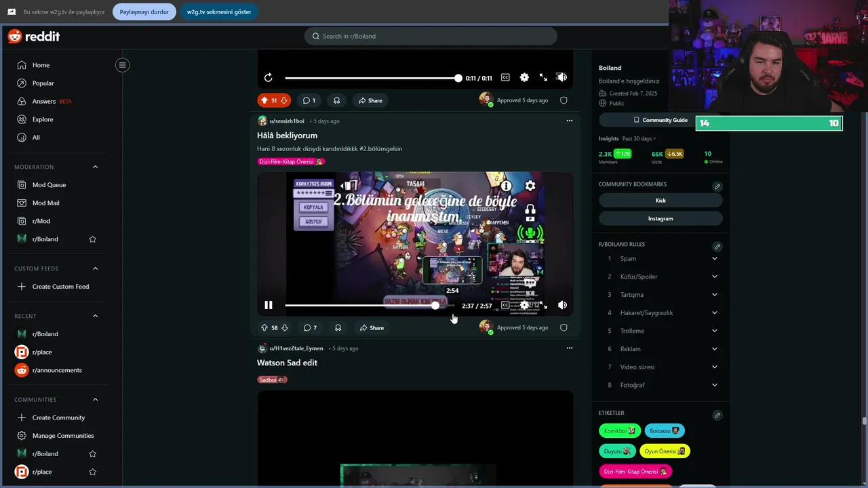Click the top video's progress bar

(x=372, y=78)
